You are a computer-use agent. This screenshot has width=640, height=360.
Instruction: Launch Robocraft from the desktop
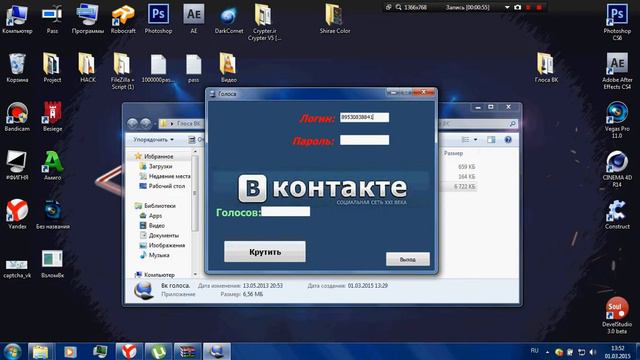(123, 19)
